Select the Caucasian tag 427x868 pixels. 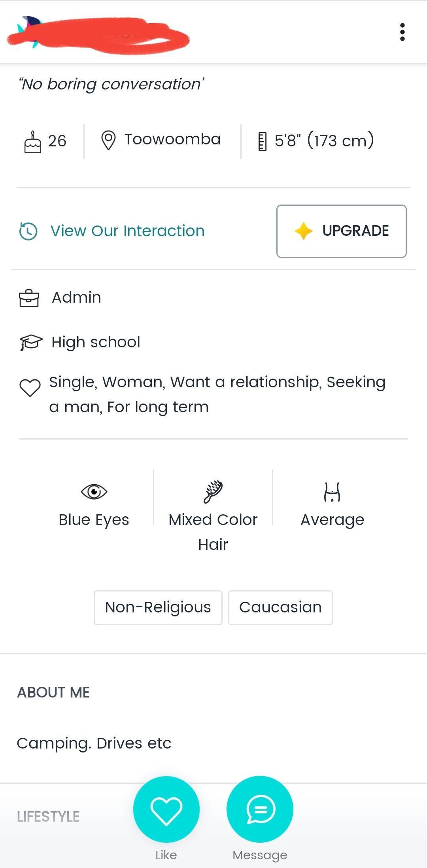pos(280,608)
